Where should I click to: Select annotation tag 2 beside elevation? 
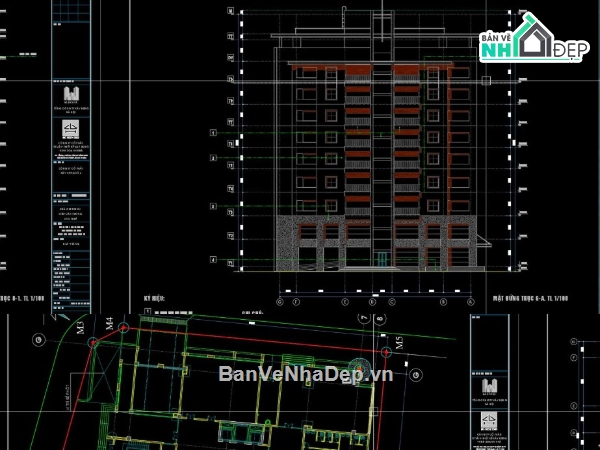pos(214,158)
